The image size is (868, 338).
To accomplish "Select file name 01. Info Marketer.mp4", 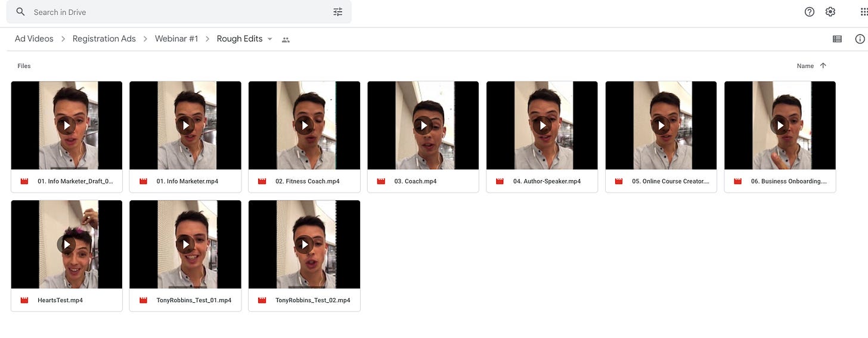I will click(x=187, y=181).
